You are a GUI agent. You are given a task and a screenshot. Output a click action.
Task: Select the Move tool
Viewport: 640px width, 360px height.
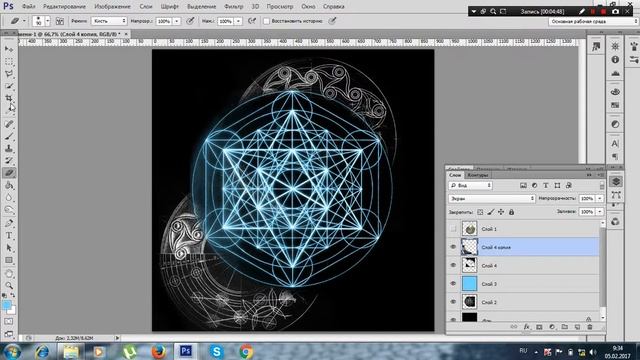point(9,49)
